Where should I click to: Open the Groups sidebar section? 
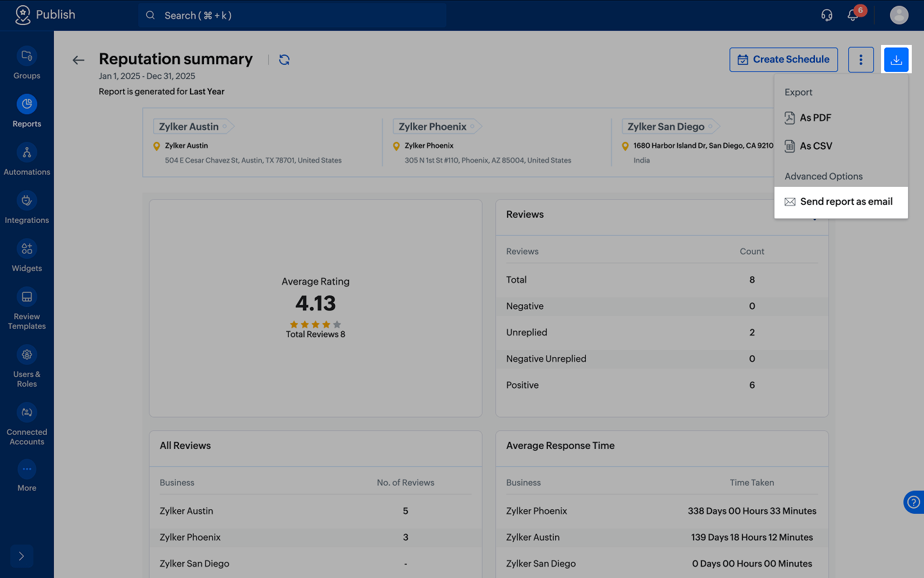click(27, 63)
